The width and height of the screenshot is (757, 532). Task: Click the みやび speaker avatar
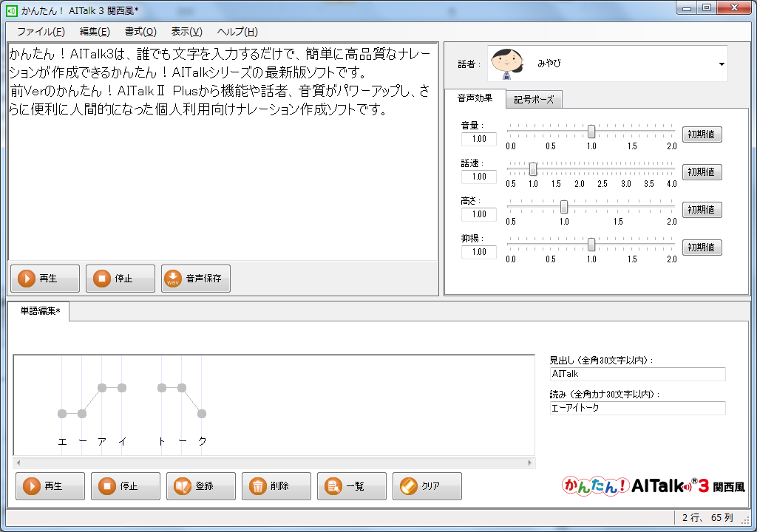507,64
